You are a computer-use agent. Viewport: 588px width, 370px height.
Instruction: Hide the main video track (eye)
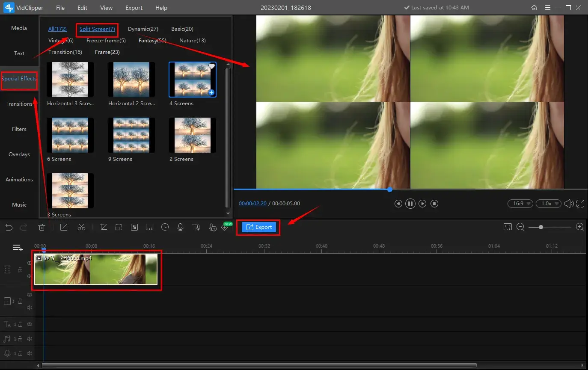(x=30, y=263)
